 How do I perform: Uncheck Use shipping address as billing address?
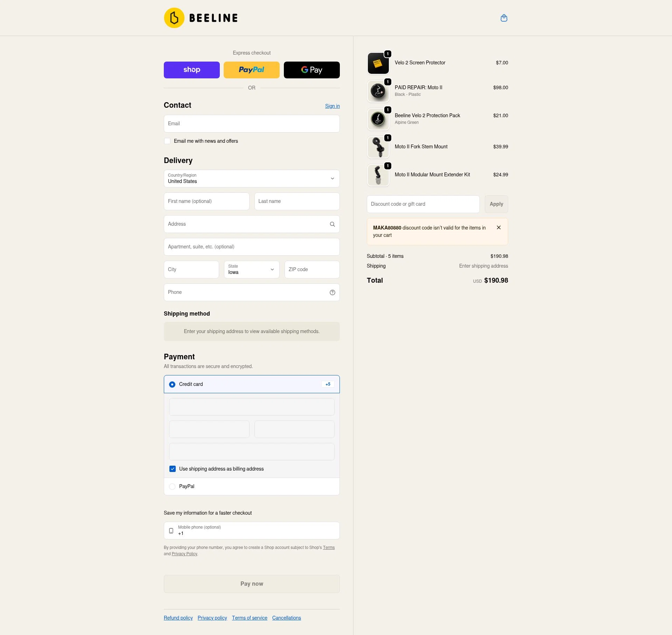172,468
